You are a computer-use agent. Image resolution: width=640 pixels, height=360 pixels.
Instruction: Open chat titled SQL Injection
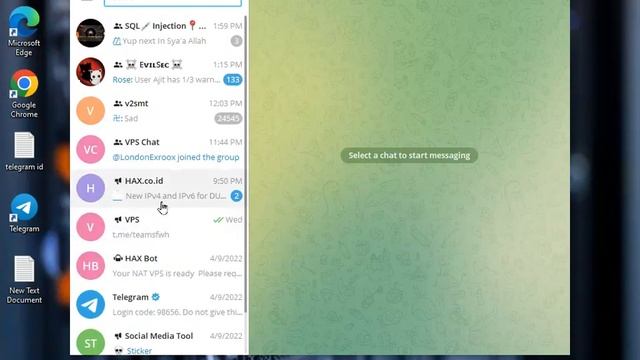(x=158, y=33)
